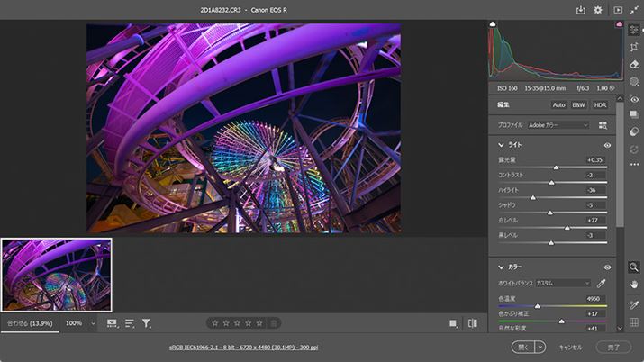Click the save image download icon

580,10
